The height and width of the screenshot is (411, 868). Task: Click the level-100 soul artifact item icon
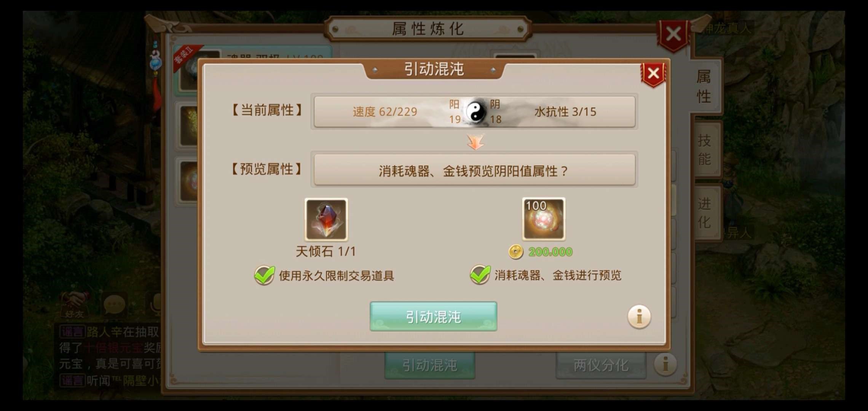point(544,219)
